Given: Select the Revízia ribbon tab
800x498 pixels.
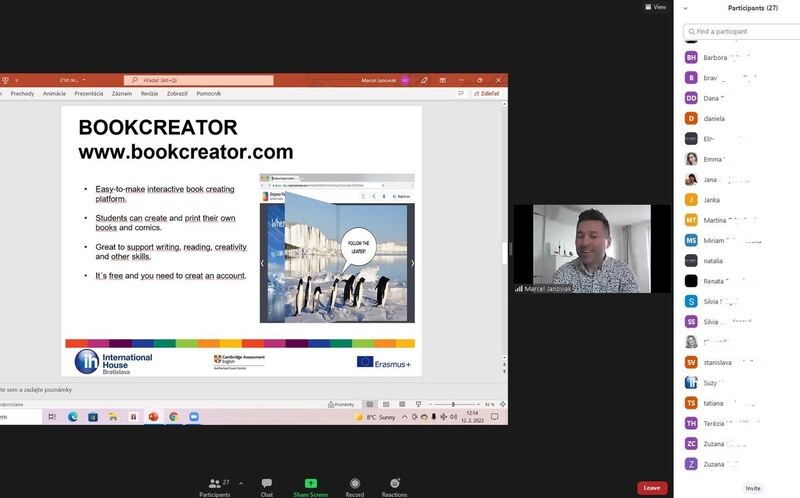Looking at the screenshot, I should 149,94.
